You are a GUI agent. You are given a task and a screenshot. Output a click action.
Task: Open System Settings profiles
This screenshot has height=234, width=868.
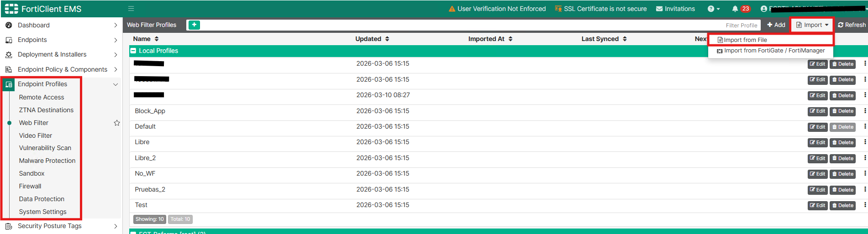(42, 212)
